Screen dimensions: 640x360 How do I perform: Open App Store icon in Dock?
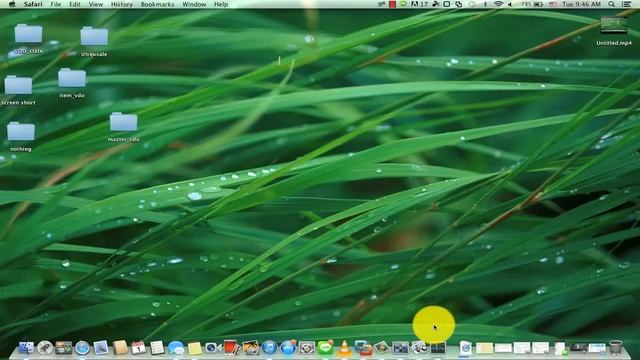(288, 348)
